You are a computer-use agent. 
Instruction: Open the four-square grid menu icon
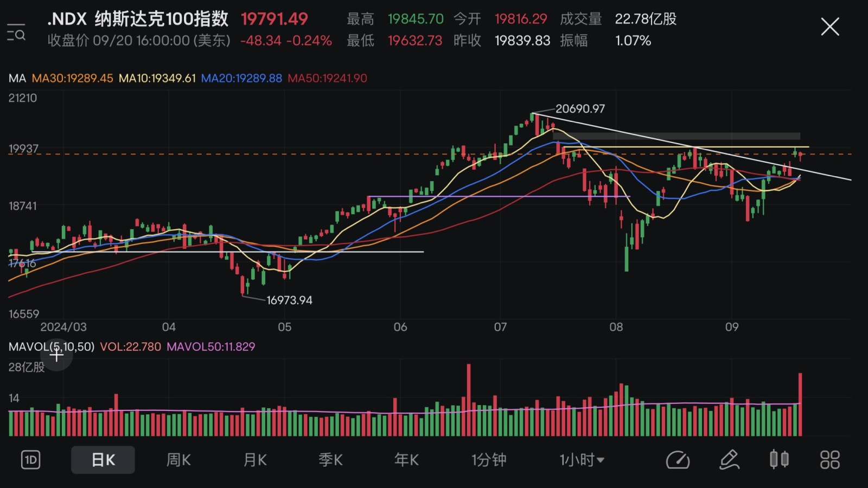(829, 460)
